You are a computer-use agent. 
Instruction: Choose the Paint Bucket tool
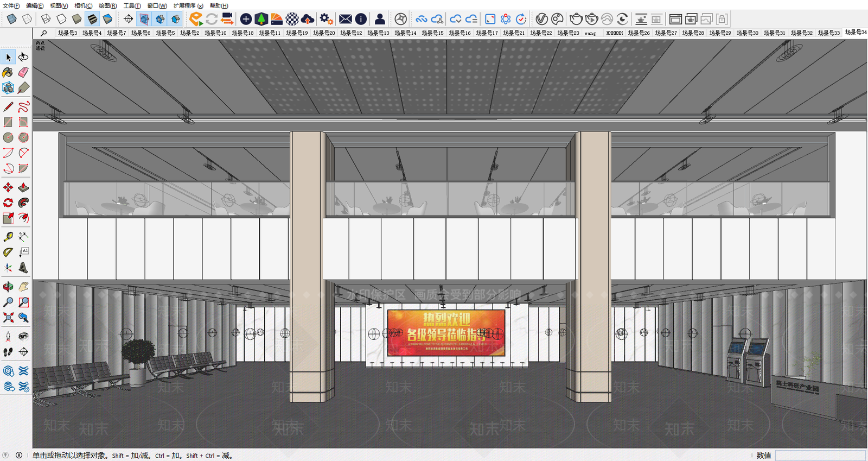click(x=8, y=72)
